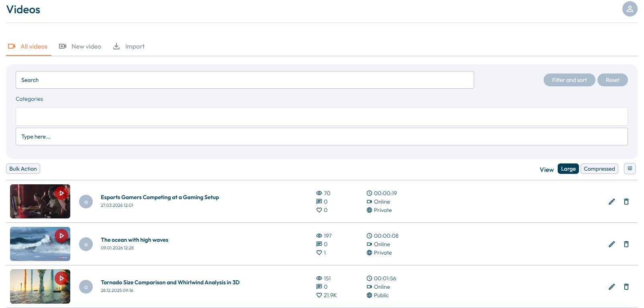Open the Categories selection box
The image size is (644, 308).
click(x=321, y=116)
